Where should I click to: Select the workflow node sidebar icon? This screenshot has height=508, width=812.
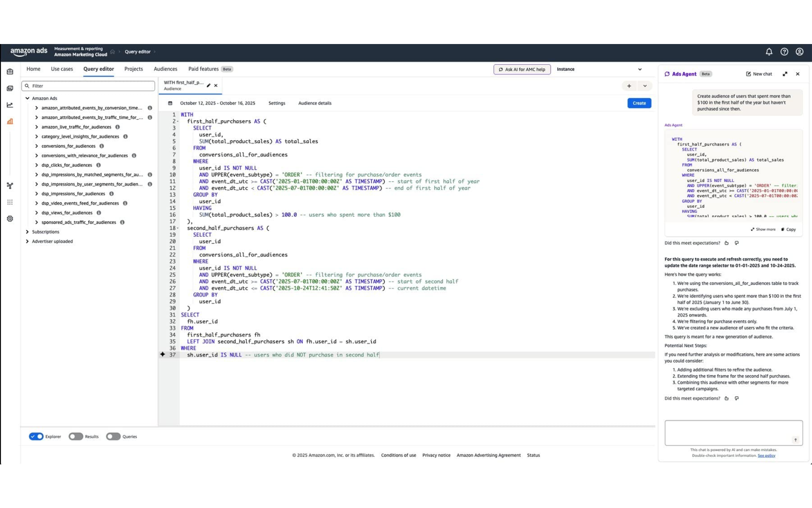(x=10, y=185)
